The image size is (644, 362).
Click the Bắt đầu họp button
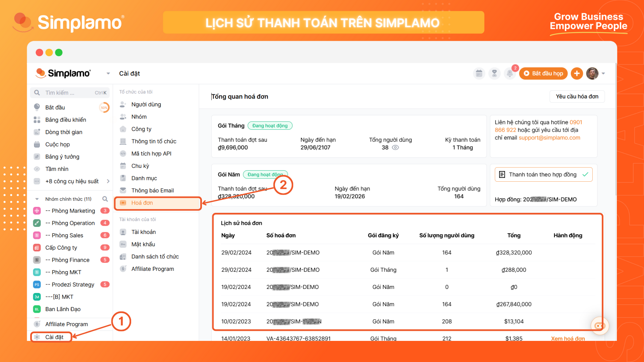point(543,73)
